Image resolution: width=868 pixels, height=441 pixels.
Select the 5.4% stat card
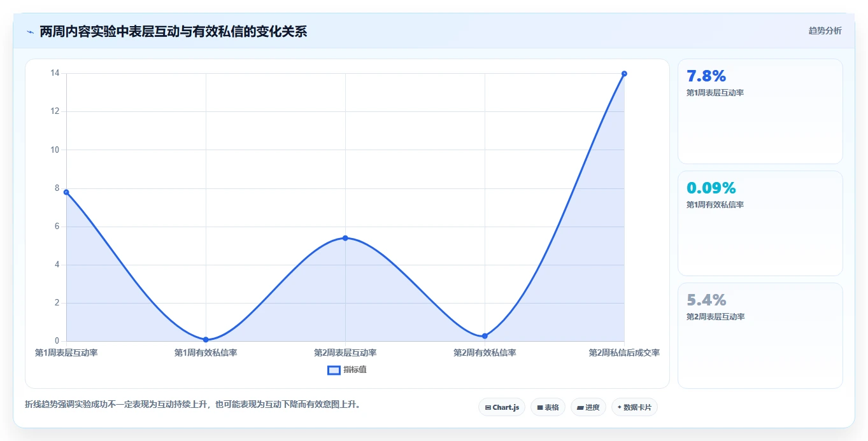click(760, 335)
